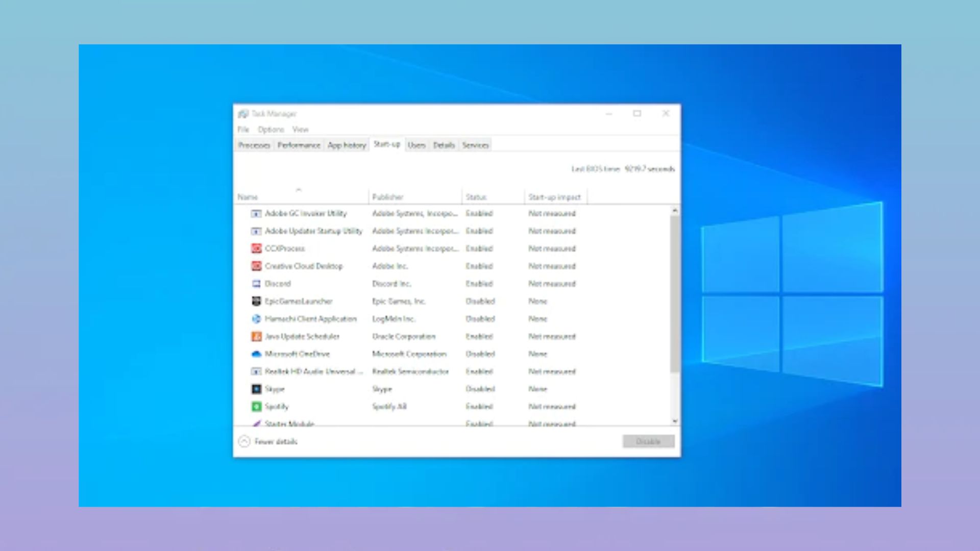
Task: Click the scrollbar up arrow
Action: click(x=675, y=210)
